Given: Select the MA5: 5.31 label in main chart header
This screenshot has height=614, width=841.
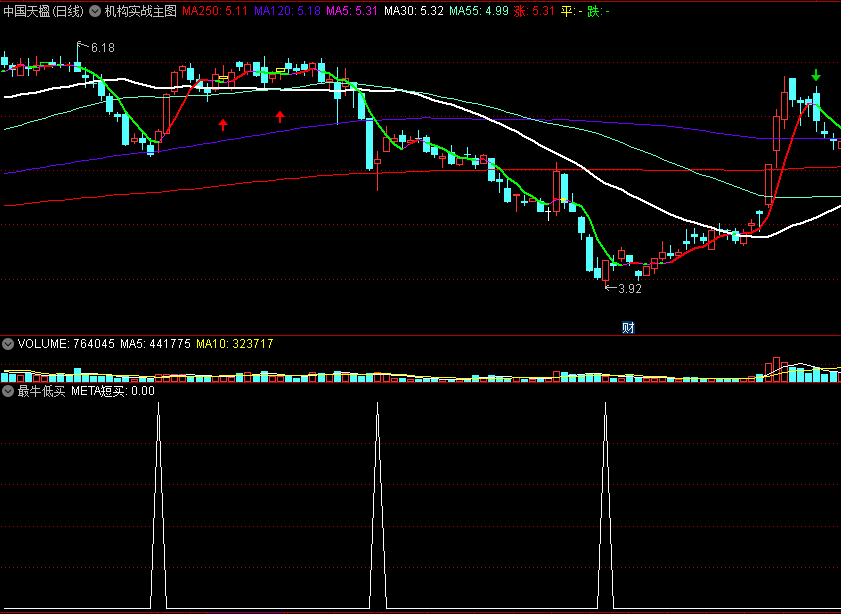Looking at the screenshot, I should 352,11.
